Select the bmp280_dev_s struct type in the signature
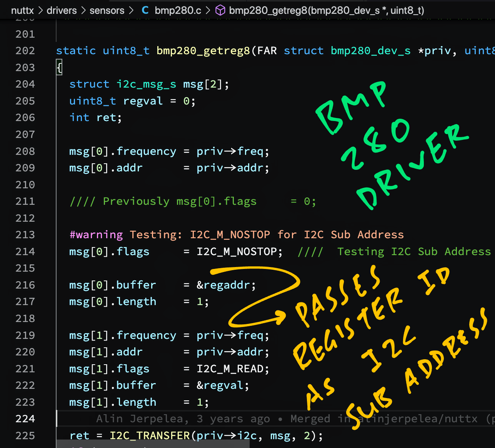Image resolution: width=495 pixels, height=448 pixels. (x=370, y=50)
